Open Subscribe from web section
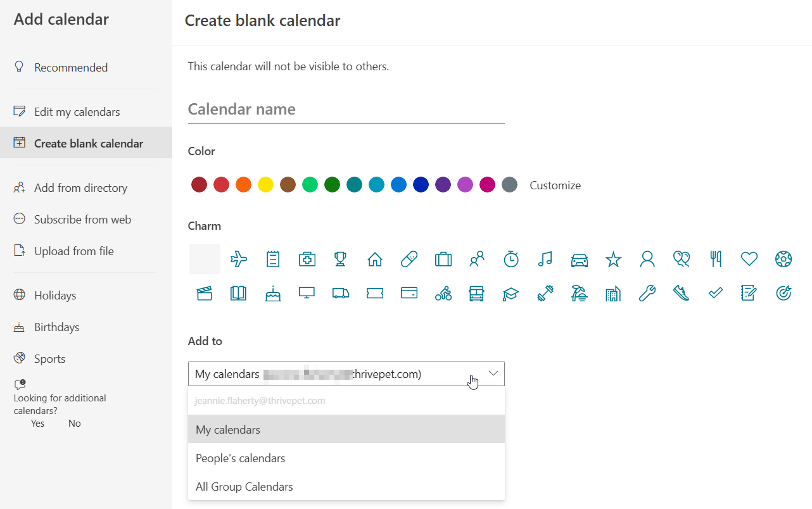This screenshot has height=509, width=812. click(x=82, y=220)
